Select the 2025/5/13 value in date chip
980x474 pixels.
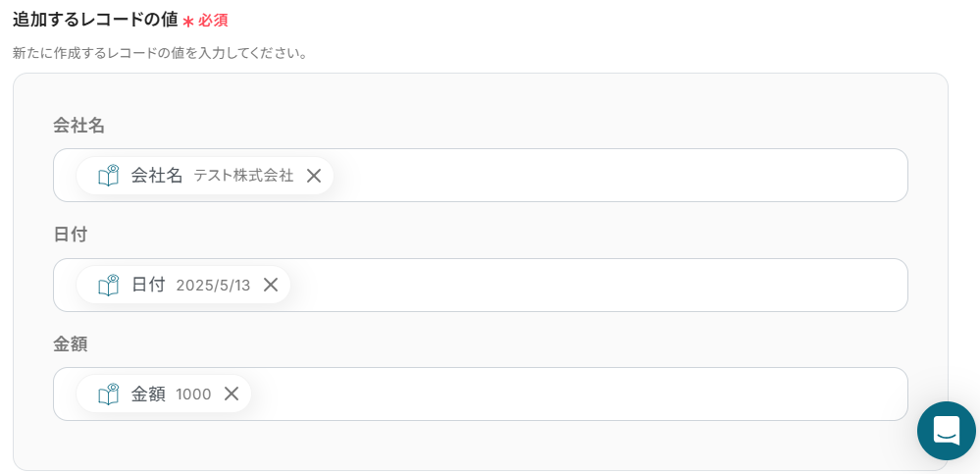pos(213,286)
